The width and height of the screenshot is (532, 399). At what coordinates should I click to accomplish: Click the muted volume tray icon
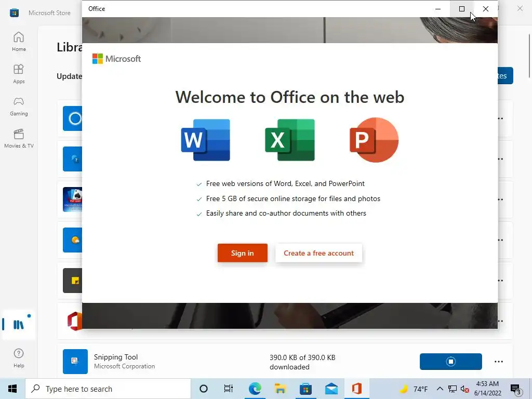[465, 389]
